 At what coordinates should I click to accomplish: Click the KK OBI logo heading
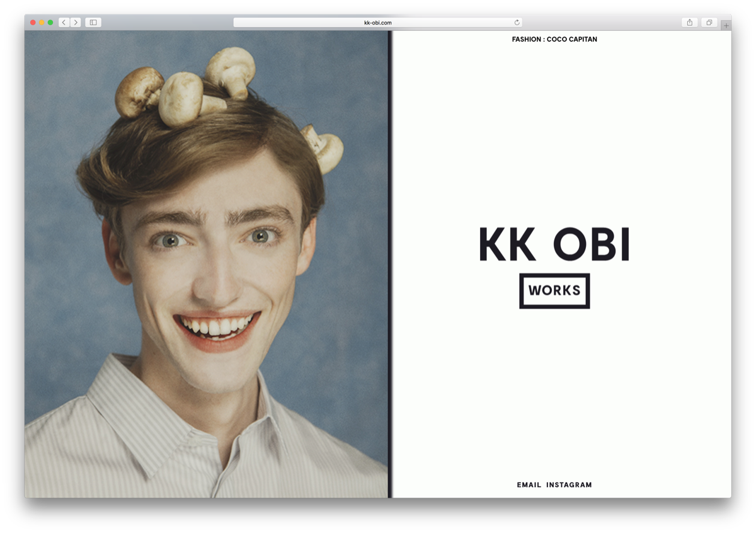[554, 244]
